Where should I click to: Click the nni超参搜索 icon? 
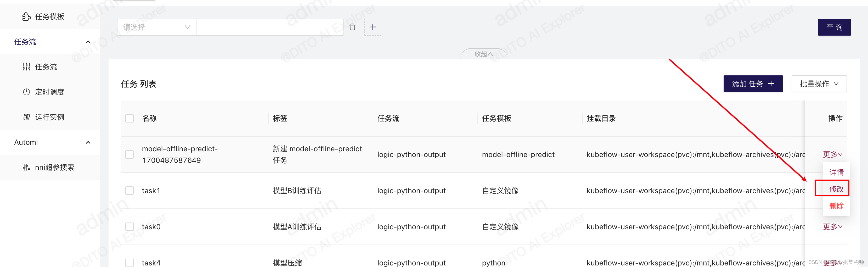(27, 167)
